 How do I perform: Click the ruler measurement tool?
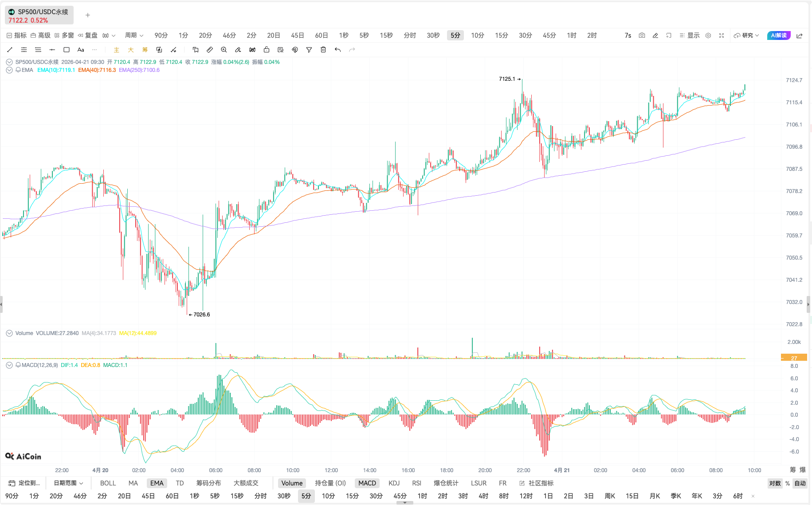[210, 50]
